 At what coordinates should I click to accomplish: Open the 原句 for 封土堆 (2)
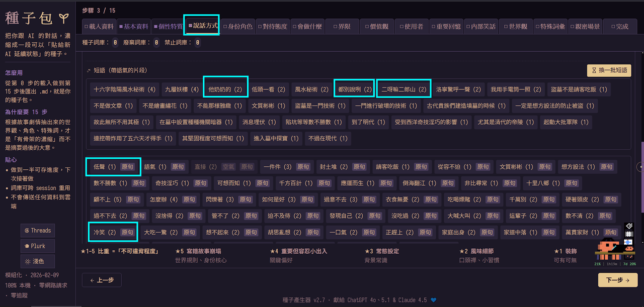[359, 167]
